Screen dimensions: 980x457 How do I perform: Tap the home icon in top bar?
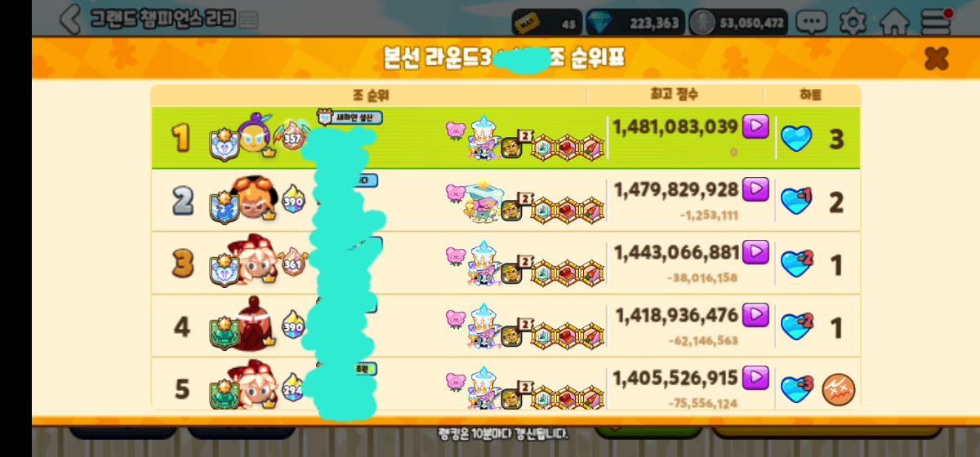click(894, 22)
